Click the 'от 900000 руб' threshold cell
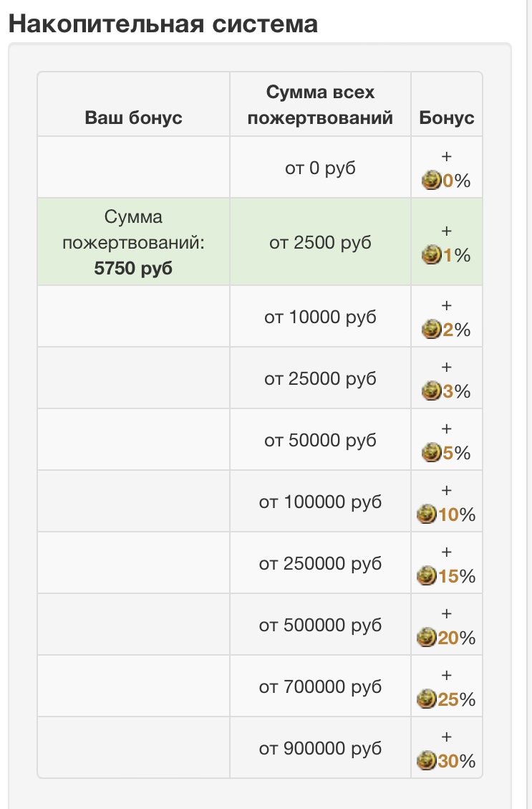The height and width of the screenshot is (809, 532). coord(320,747)
